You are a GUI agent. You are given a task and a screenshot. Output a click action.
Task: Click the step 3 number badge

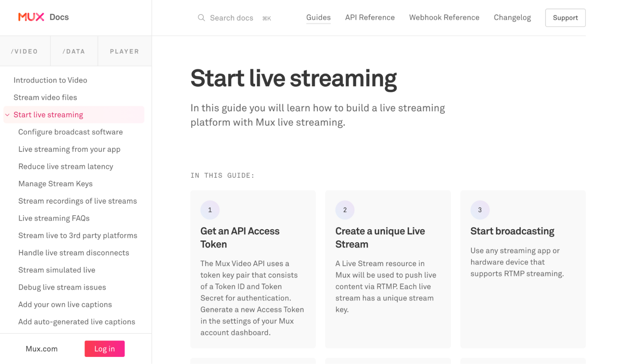tap(480, 210)
